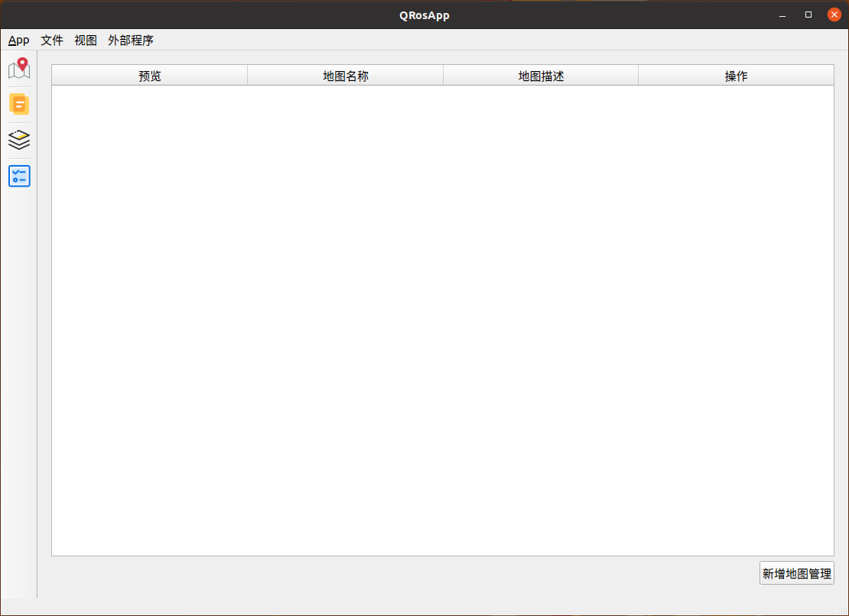Click the 地图描述 column header

point(541,76)
